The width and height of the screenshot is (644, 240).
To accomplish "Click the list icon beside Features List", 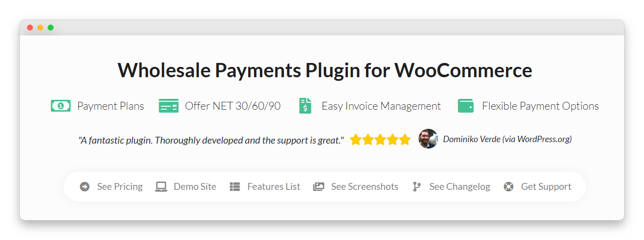I will [235, 186].
